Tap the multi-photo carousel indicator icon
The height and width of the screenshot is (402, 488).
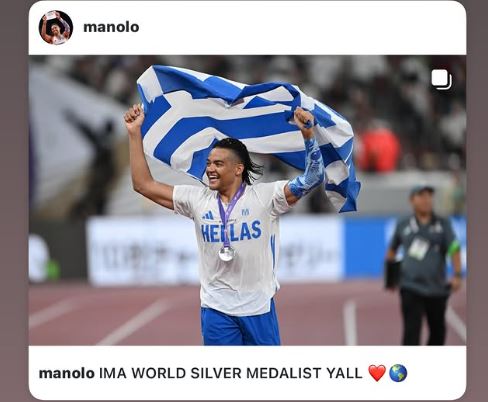[441, 80]
